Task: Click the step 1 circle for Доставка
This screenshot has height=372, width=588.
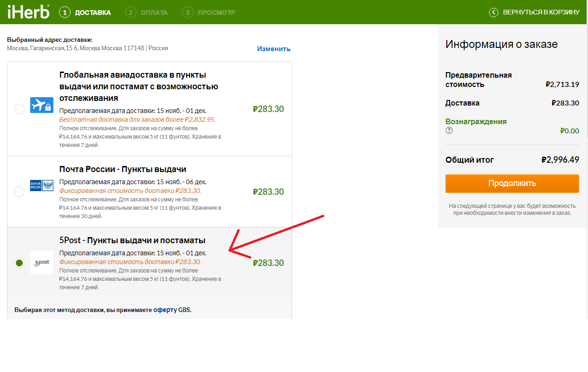Action: [65, 12]
